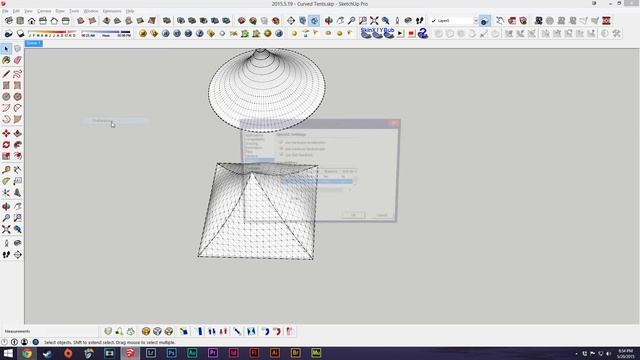This screenshot has height=360, width=640.
Task: Switch to Iso view in top toolbar
Action: [x=9, y=20]
